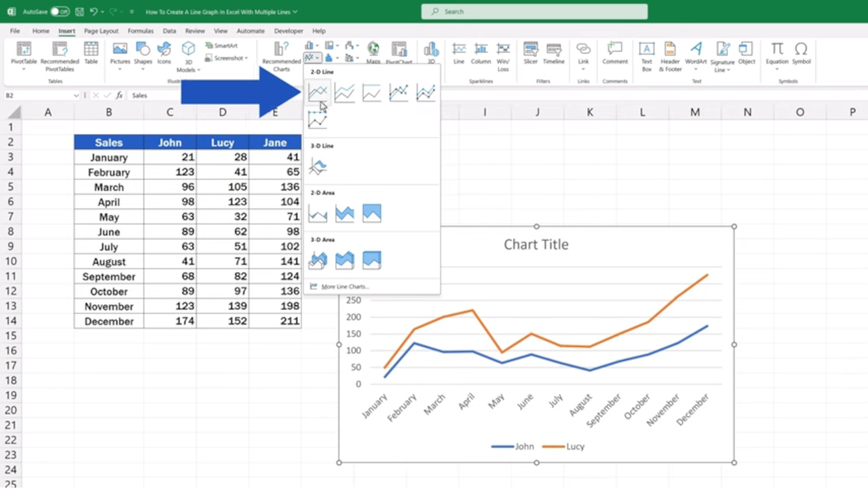Insert a PivotChart
This screenshot has width=868, height=488.
400,51
